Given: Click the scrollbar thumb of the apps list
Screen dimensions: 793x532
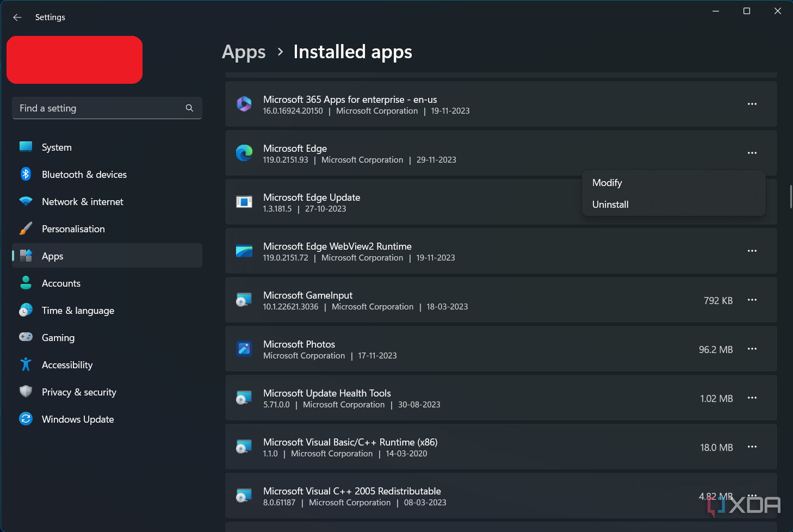Looking at the screenshot, I should 791,196.
